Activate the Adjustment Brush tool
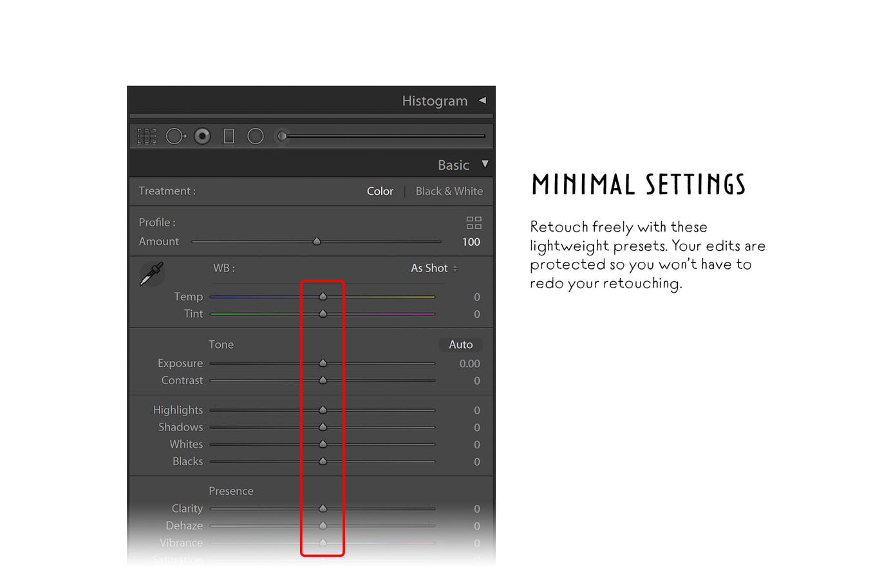 [x=282, y=136]
